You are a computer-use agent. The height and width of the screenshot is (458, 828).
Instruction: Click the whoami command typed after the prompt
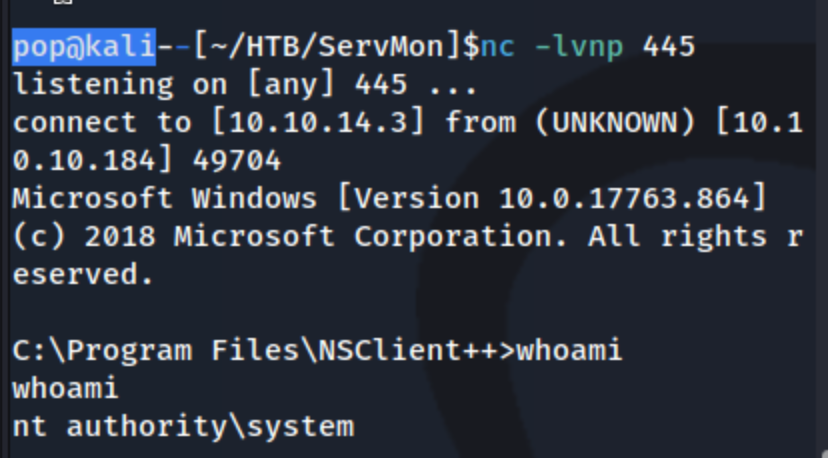(569, 351)
